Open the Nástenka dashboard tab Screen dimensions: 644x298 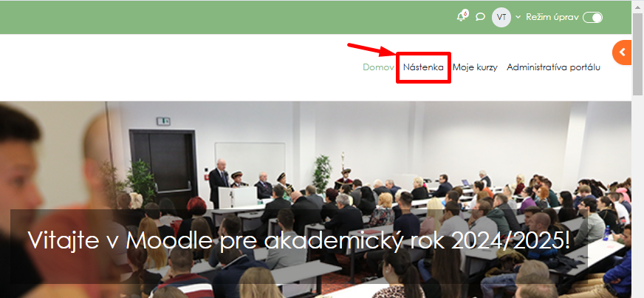point(423,67)
